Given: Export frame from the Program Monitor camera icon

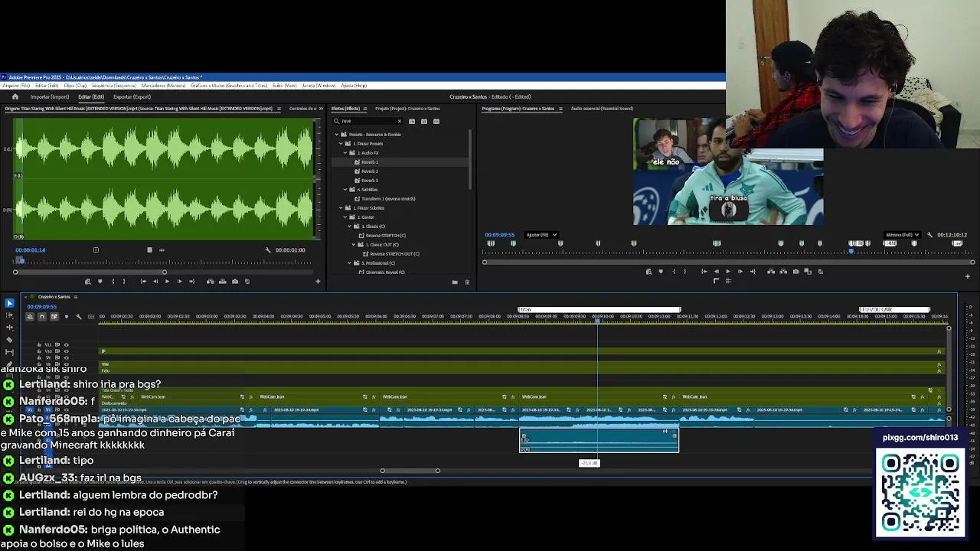Looking at the screenshot, I should pyautogui.click(x=795, y=271).
